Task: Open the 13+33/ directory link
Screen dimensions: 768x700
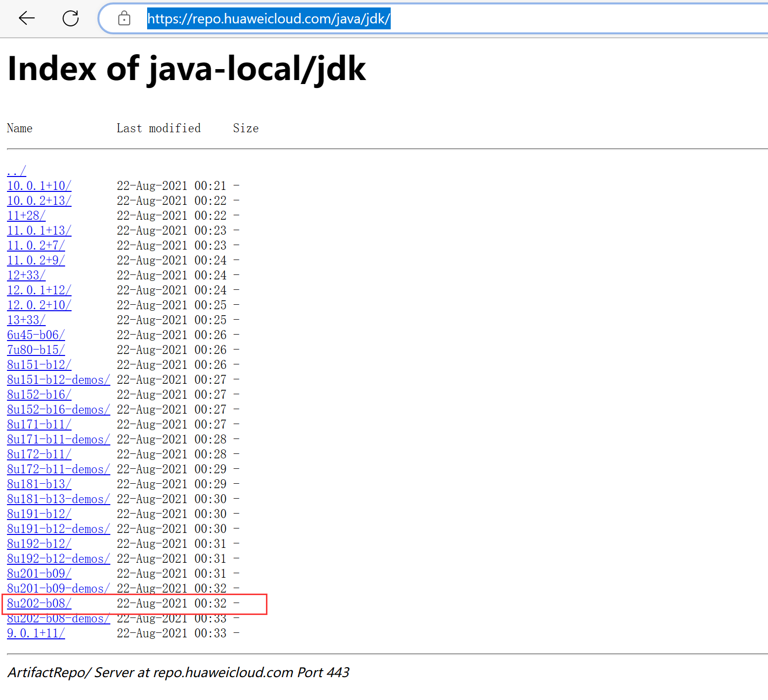Action: point(26,320)
